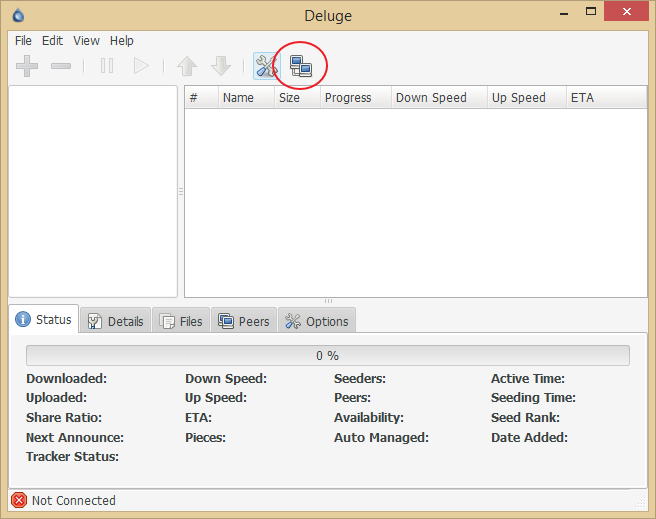Switch to the Files tab

[x=181, y=321]
